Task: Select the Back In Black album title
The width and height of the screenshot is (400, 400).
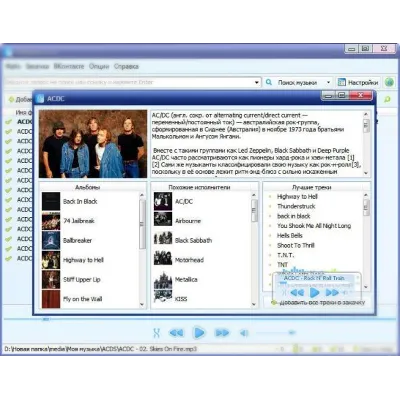Action: (x=80, y=201)
